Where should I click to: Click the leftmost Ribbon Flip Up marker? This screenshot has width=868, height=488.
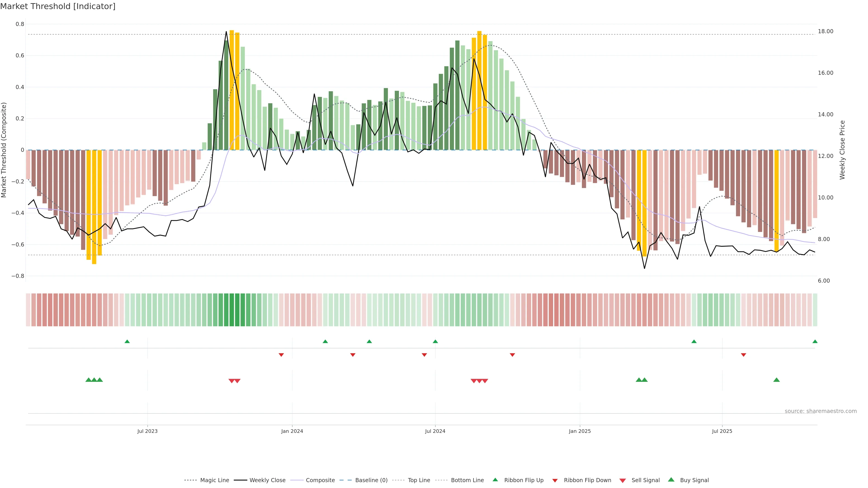tap(127, 342)
